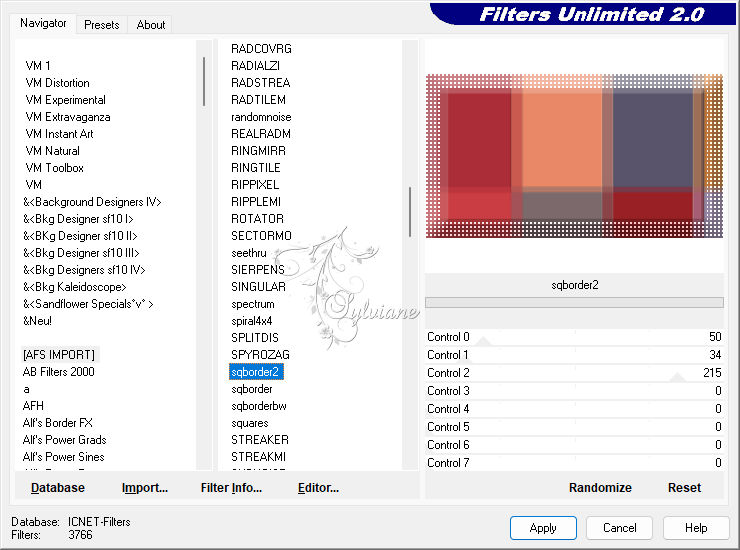
Task: Adjust the Control 3 slider
Action: (x=574, y=391)
